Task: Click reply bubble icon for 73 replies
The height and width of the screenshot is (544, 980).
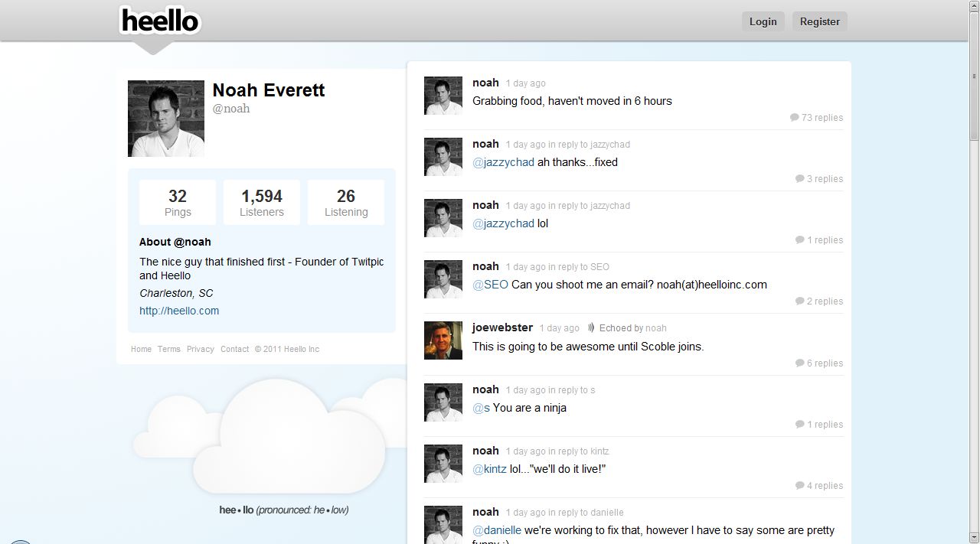Action: tap(795, 118)
